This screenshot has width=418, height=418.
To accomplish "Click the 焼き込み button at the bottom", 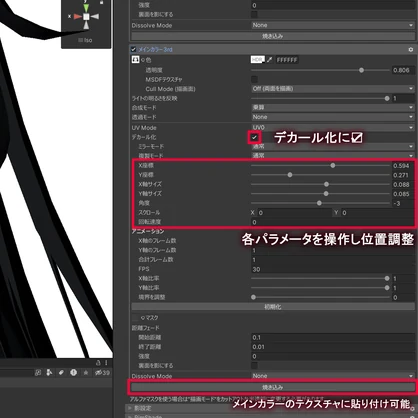I will tap(273, 387).
